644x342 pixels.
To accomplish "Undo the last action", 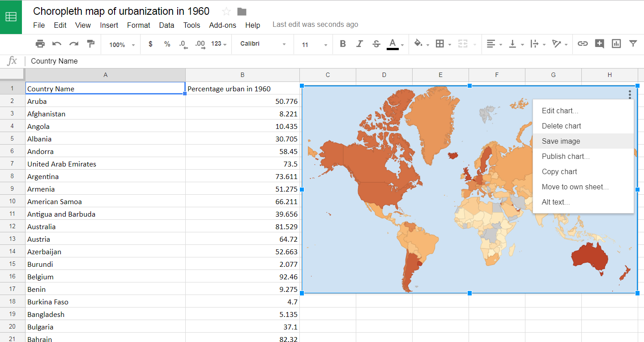I will (57, 44).
